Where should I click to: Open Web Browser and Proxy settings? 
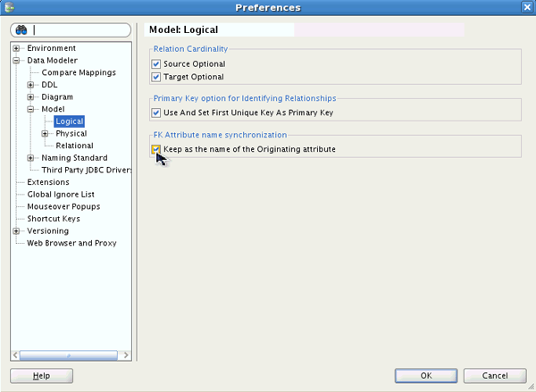(x=71, y=243)
